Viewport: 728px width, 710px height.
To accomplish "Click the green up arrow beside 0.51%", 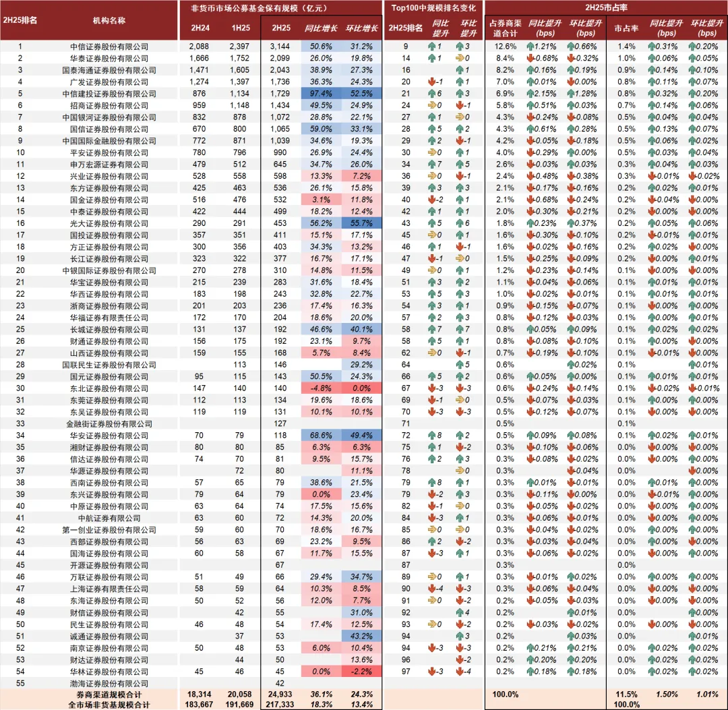I will [530, 105].
